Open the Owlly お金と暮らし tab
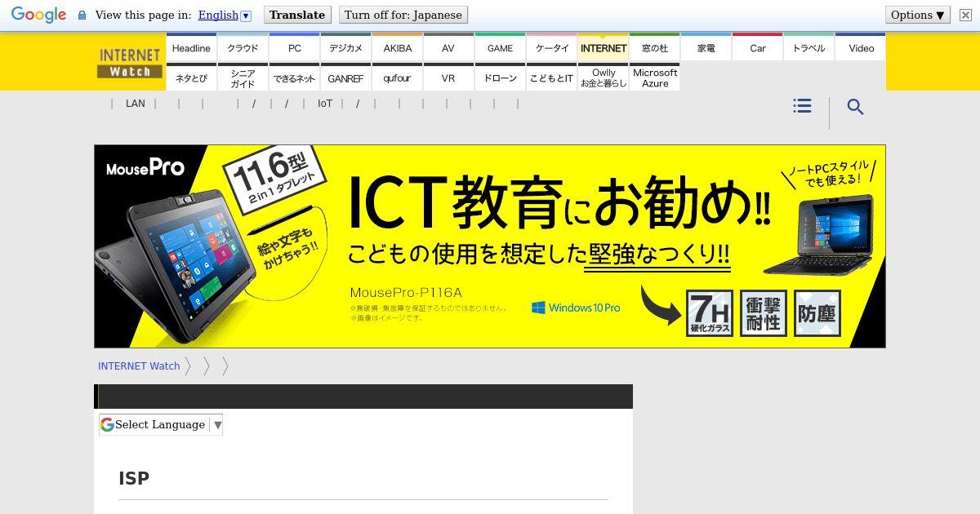Screen dimensions: 980x514 pos(603,78)
